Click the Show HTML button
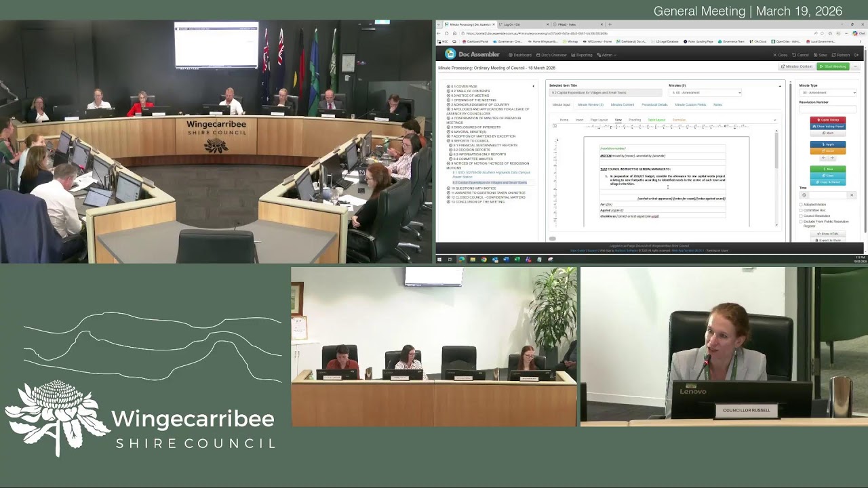868x488 pixels. [828, 234]
